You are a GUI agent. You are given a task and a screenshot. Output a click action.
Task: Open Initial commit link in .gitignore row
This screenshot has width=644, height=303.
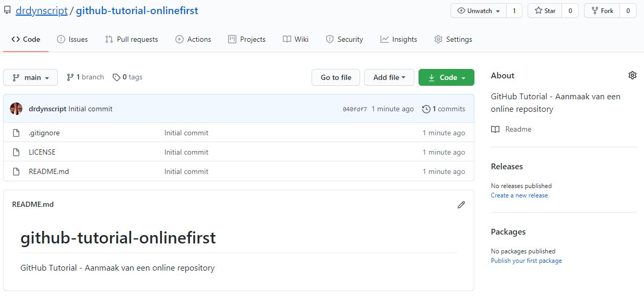click(186, 133)
